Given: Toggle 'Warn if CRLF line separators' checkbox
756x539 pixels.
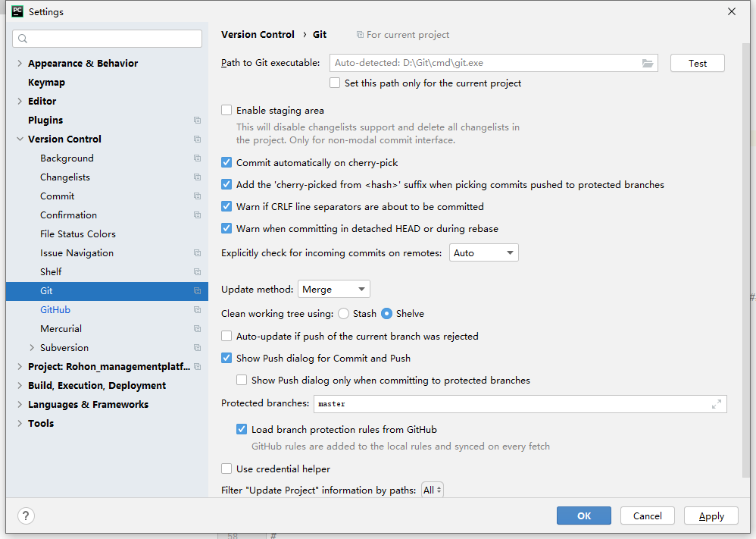Looking at the screenshot, I should pyautogui.click(x=226, y=206).
